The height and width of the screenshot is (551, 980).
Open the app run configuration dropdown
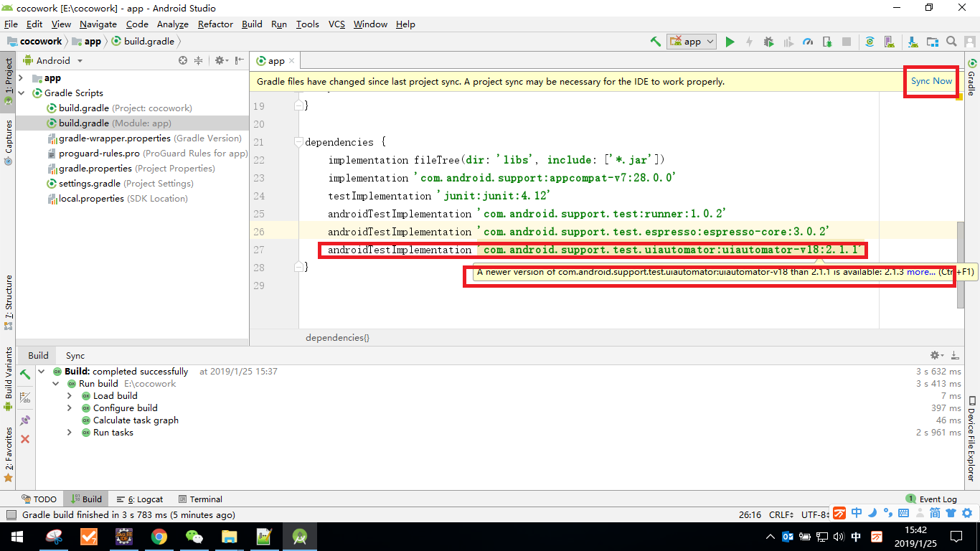coord(692,42)
